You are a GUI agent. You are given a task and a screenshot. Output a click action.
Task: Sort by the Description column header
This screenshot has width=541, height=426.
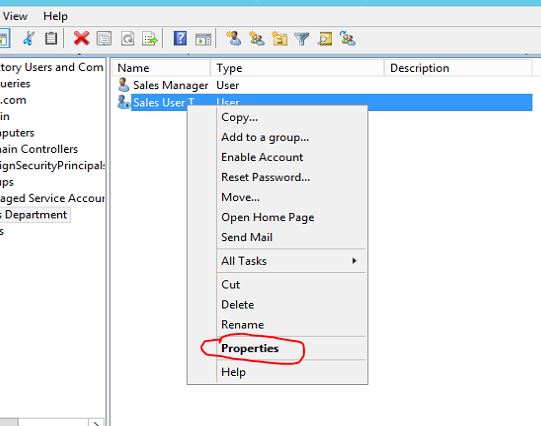pyautogui.click(x=458, y=68)
